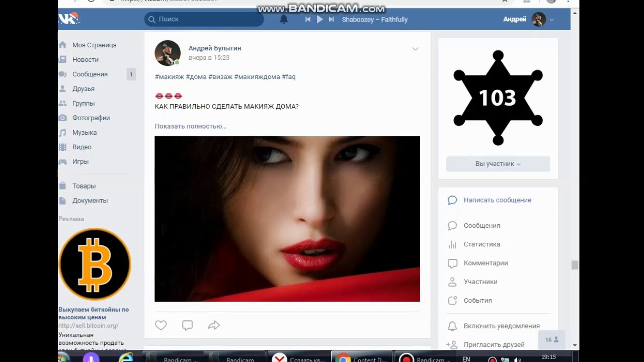Open notifications bell in header

(284, 20)
